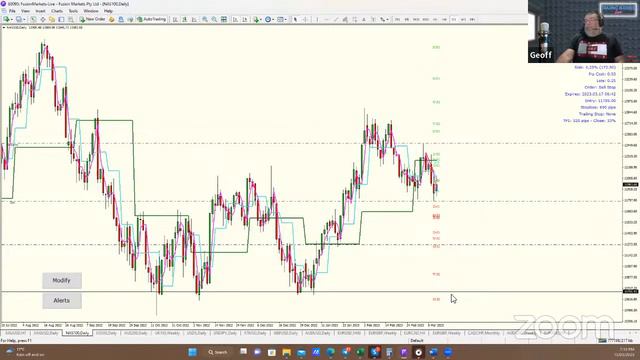Select the Fibonacci retracement tool
Viewport: 640px width, 360px height.
[x=355, y=19]
